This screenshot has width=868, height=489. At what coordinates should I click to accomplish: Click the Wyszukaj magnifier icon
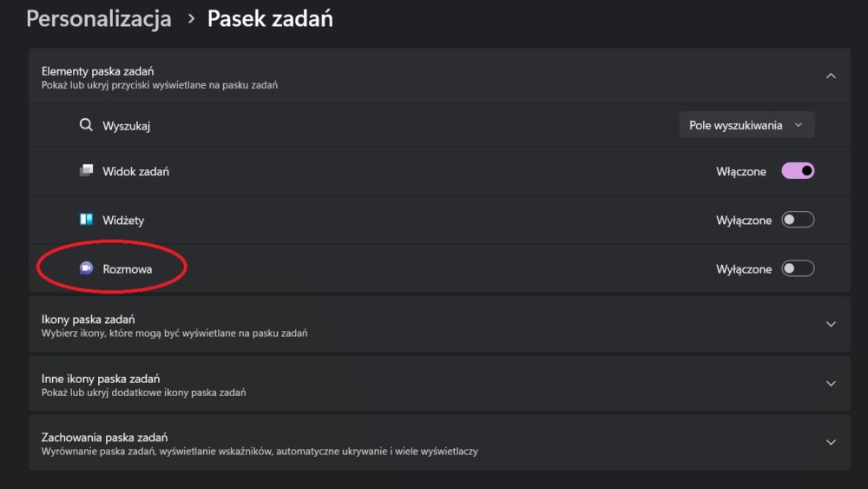[x=86, y=124]
